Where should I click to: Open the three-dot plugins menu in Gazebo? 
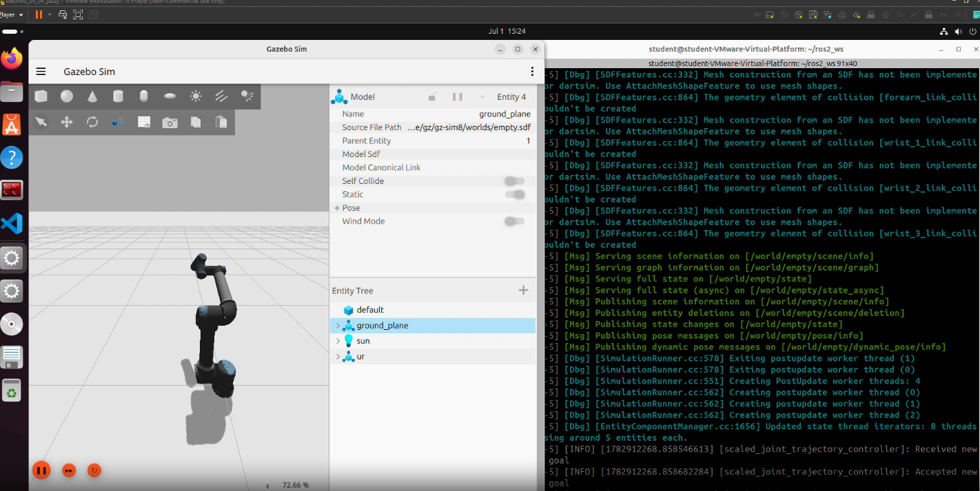click(532, 72)
